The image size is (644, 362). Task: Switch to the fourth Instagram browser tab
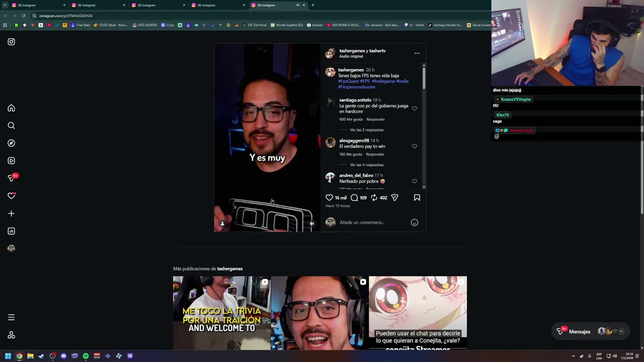(x=217, y=5)
